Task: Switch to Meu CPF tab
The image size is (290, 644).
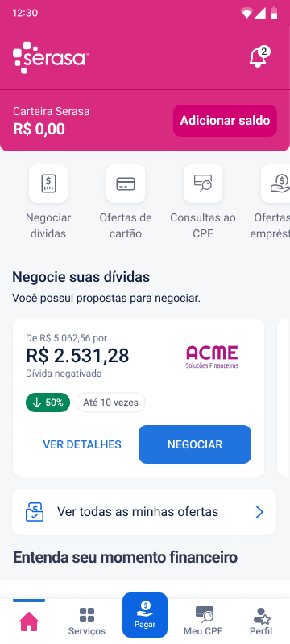Action: click(204, 621)
